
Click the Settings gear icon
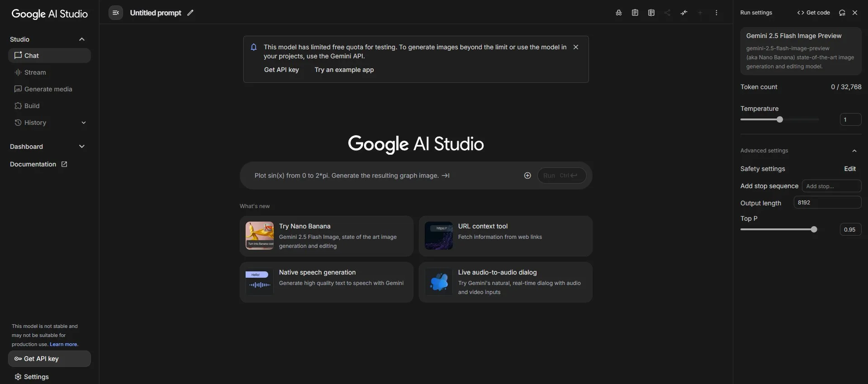18,377
